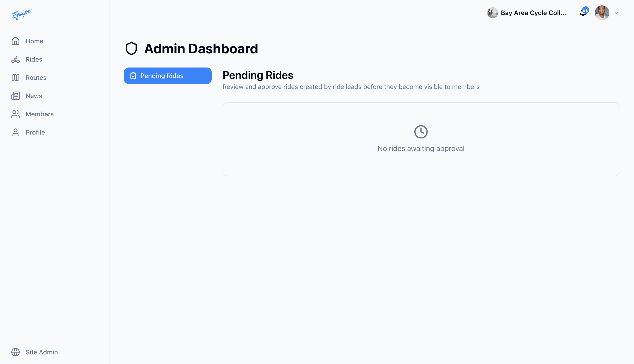Click the clock icon in empty state
Image resolution: width=634 pixels, height=364 pixels.
click(x=421, y=132)
